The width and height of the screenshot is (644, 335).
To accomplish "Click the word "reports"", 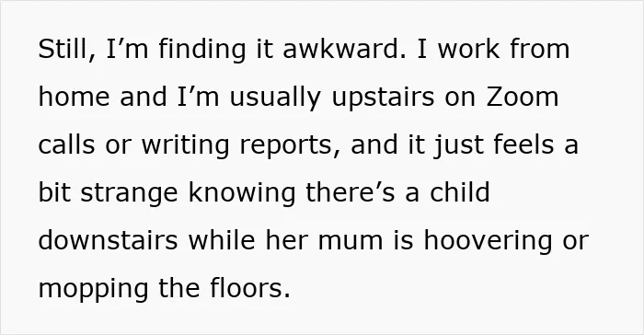I will tap(290, 147).
